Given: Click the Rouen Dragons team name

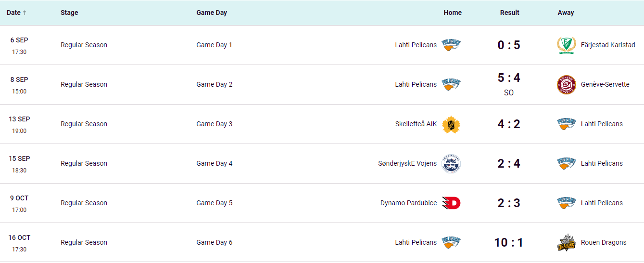Looking at the screenshot, I should (x=604, y=243).
